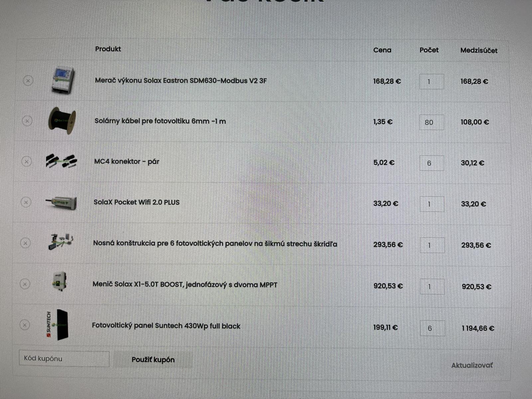This screenshot has width=532, height=399.
Task: Remove Suntech 430Wp panel from cart
Action: point(25,325)
